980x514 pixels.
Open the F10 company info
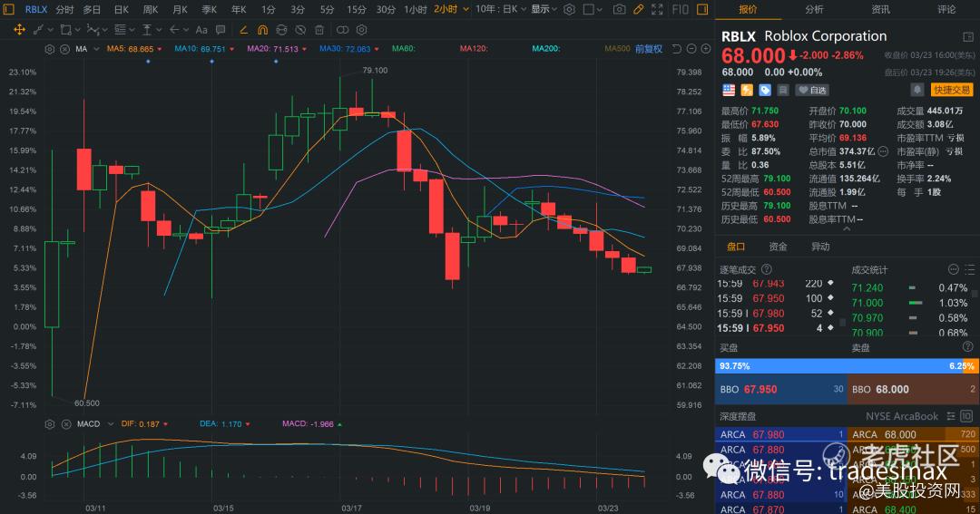[x=680, y=9]
